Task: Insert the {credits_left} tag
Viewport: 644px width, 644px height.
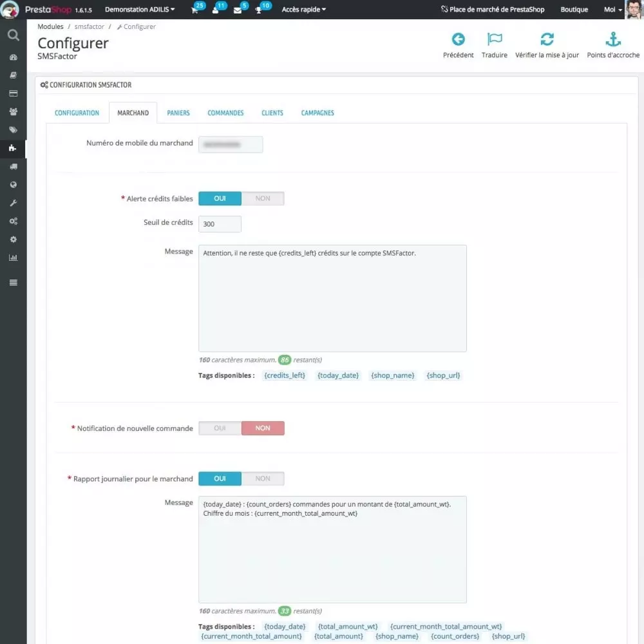Action: [x=285, y=375]
